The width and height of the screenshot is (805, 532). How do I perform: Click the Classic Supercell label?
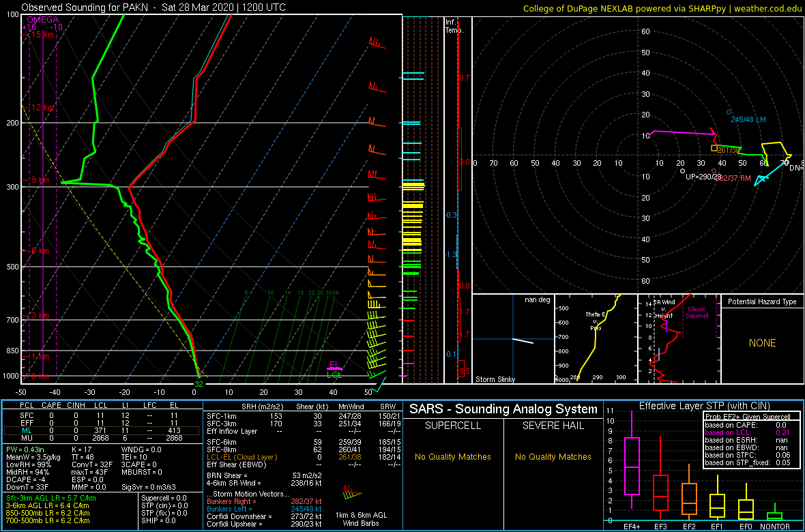698,312
